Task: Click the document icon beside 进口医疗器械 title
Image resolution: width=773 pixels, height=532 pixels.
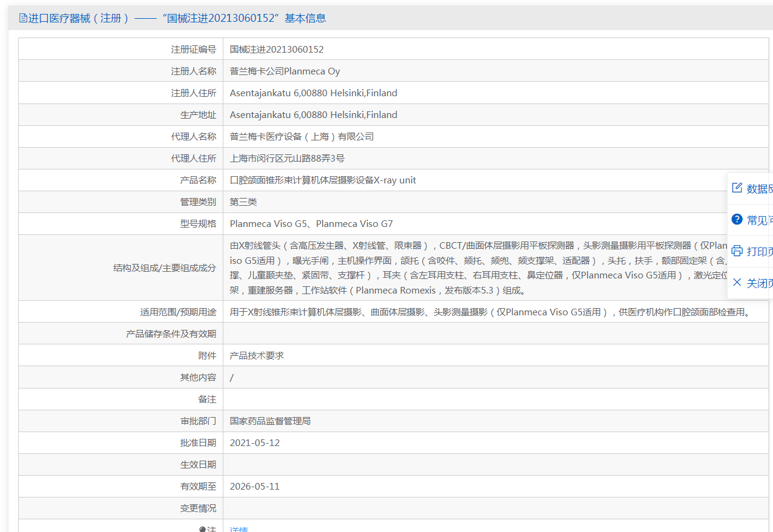Action: 23,18
